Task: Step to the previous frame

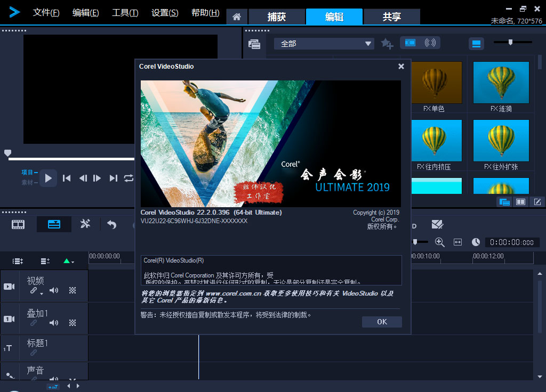Action: [83, 178]
